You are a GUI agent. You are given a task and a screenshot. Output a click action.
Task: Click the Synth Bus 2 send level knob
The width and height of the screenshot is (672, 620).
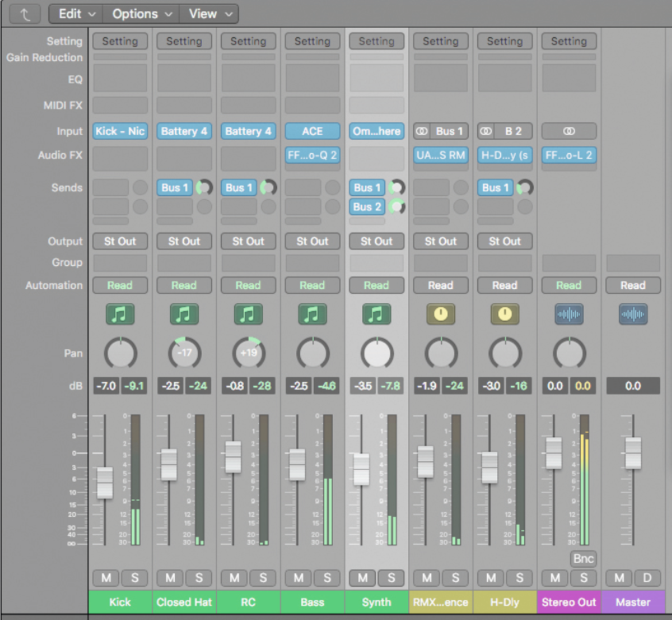click(x=397, y=207)
